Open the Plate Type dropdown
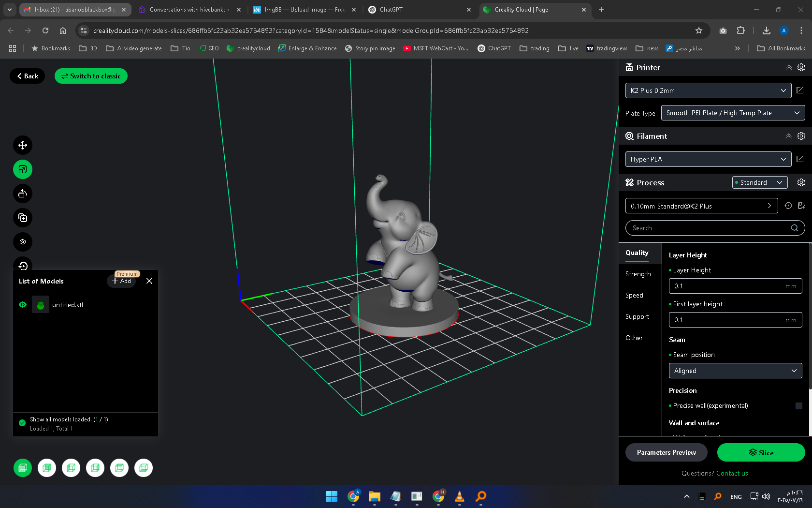 pos(733,113)
